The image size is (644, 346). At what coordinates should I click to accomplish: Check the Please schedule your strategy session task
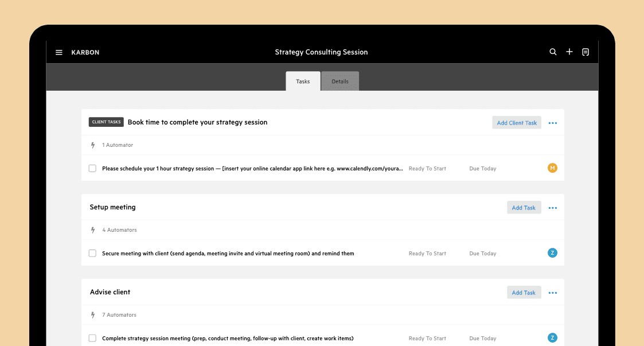(92, 169)
